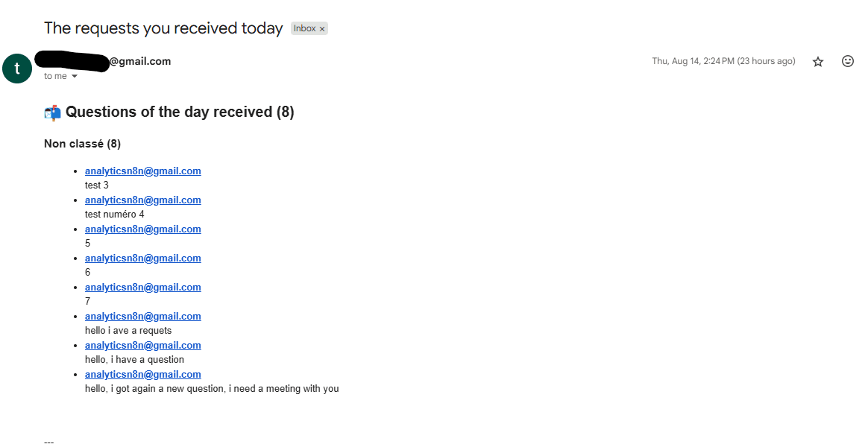868x444 pixels.
Task: Open the email link above 'hello i ave a requets'
Action: pyautogui.click(x=143, y=317)
